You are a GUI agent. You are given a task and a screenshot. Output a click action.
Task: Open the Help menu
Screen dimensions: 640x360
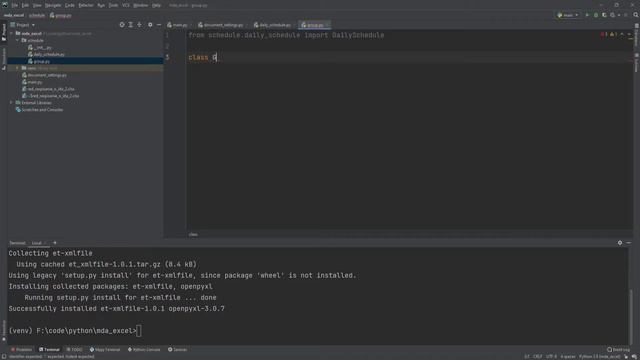[156, 5]
